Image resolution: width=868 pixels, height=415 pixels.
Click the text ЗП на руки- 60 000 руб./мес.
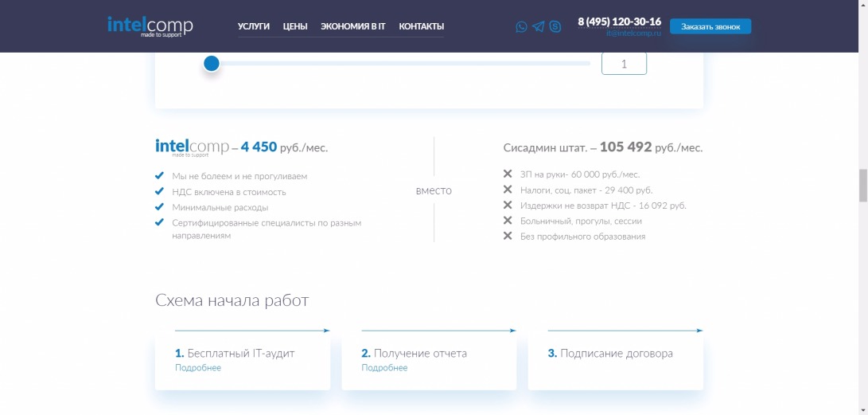580,174
